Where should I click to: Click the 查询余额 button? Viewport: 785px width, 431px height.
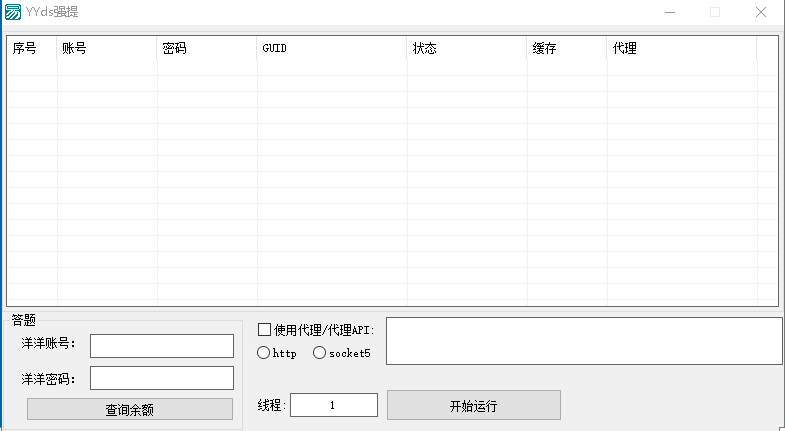pos(130,409)
